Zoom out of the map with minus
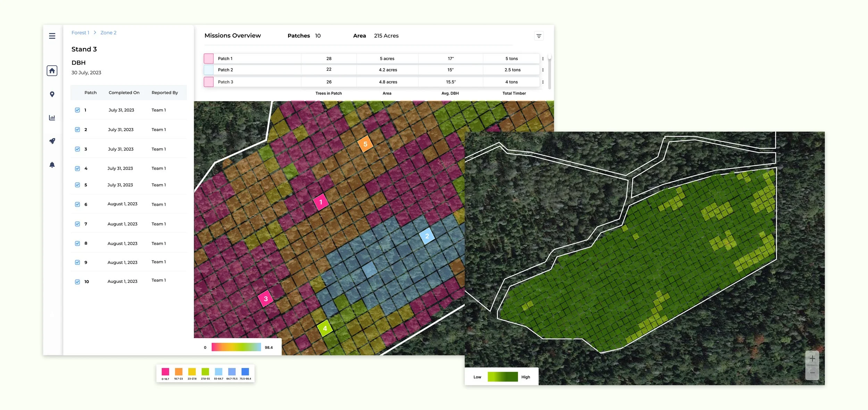The image size is (868, 410). [812, 373]
